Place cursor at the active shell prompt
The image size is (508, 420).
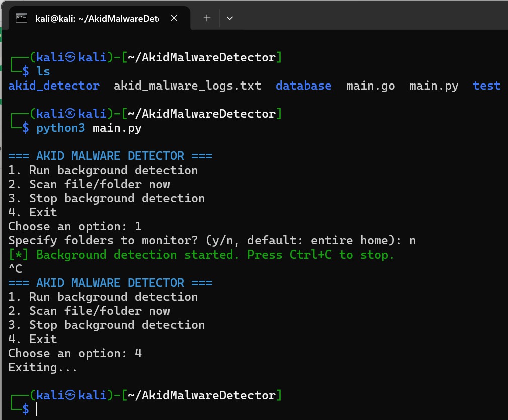pos(36,409)
